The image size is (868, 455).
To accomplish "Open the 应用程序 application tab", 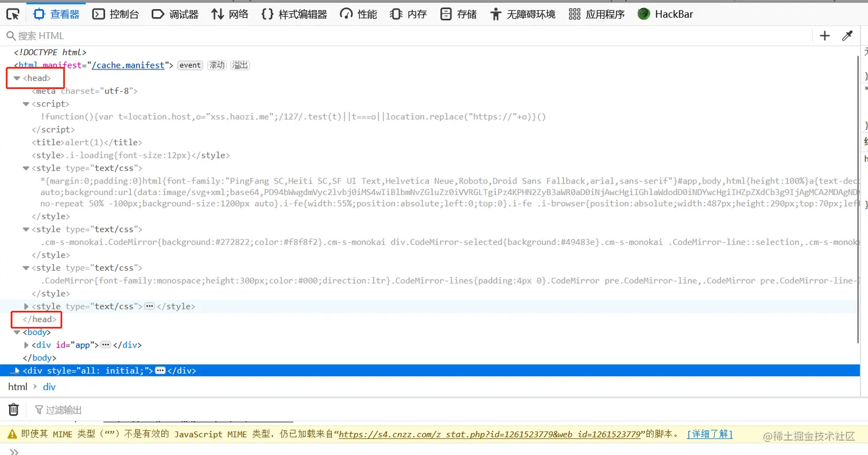I will (596, 14).
